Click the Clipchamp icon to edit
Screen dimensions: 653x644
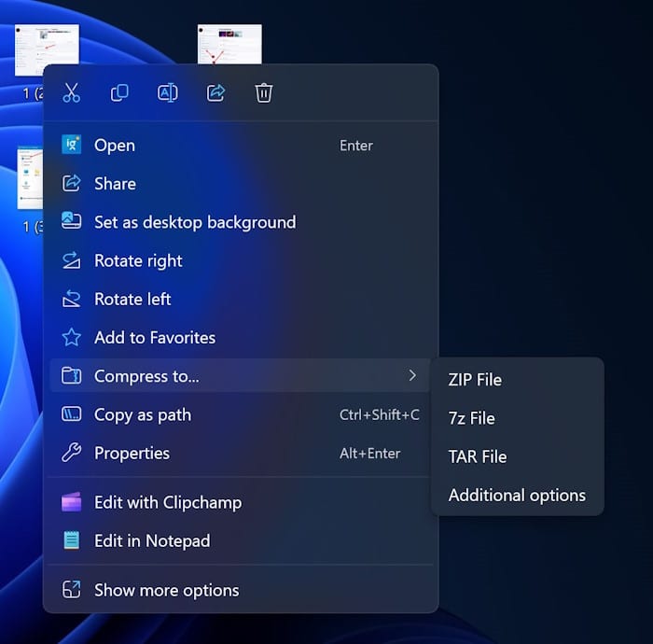pos(72,502)
